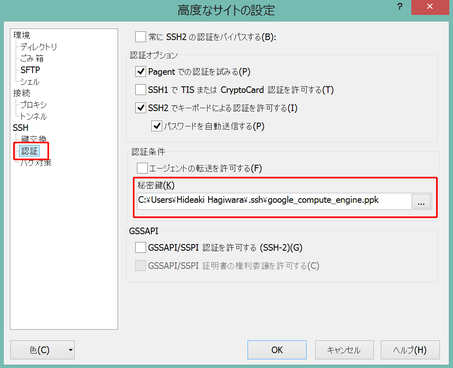
Task: Open help with ヘルプ(H) button
Action: (x=410, y=350)
